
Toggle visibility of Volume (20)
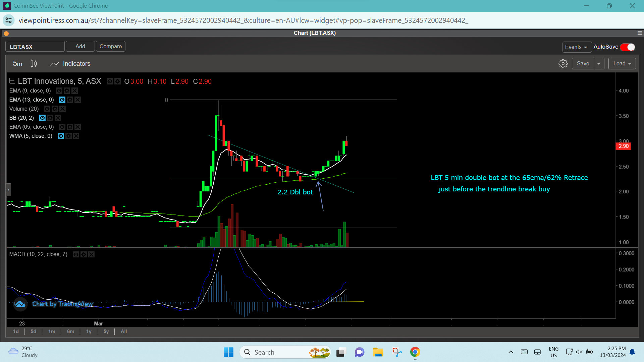[47, 109]
